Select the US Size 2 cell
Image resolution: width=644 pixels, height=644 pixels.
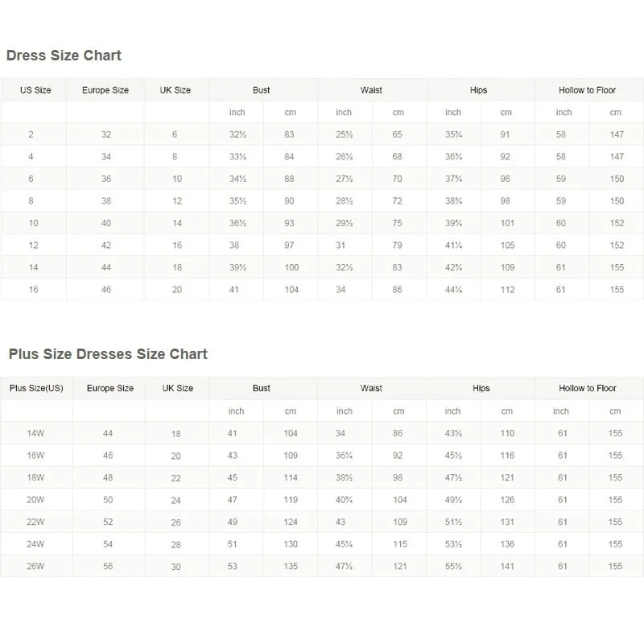[31, 135]
